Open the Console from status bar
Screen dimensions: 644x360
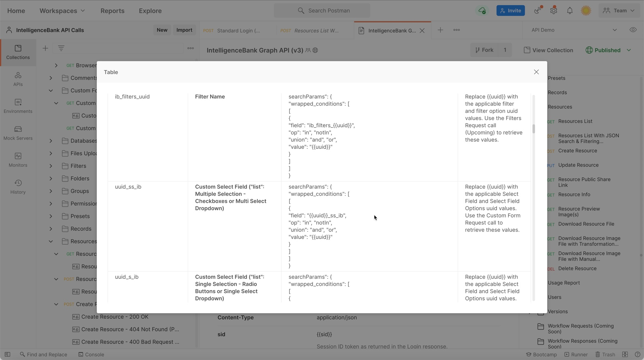[x=91, y=355]
